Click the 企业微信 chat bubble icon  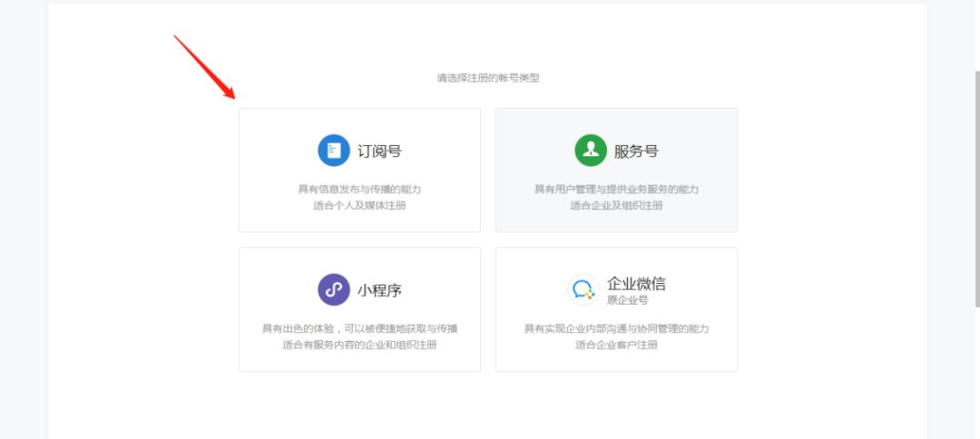(x=583, y=289)
